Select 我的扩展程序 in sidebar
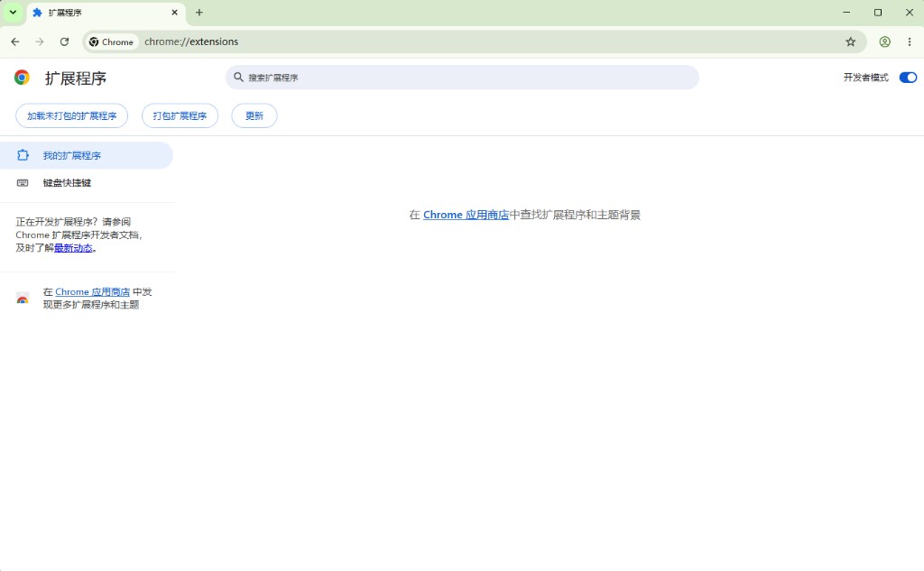924x571 pixels. pyautogui.click(x=86, y=155)
